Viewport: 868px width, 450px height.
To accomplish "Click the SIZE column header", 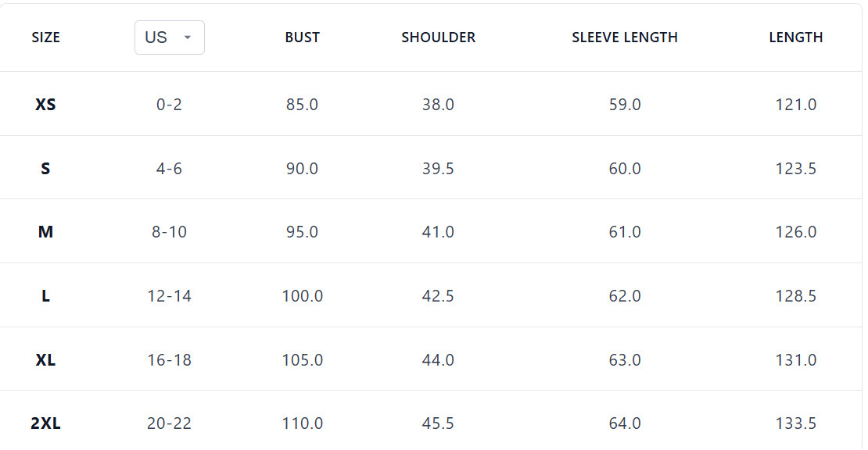I will pyautogui.click(x=45, y=37).
